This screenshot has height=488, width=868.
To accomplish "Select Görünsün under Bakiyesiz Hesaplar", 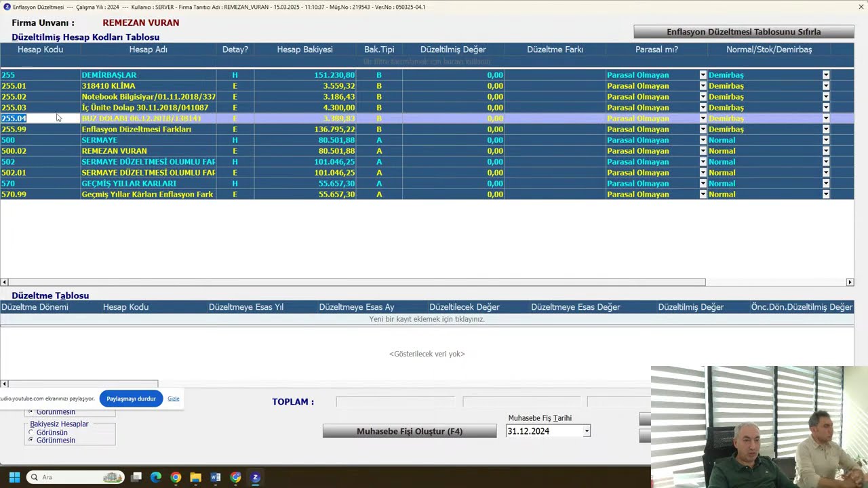I will [31, 432].
